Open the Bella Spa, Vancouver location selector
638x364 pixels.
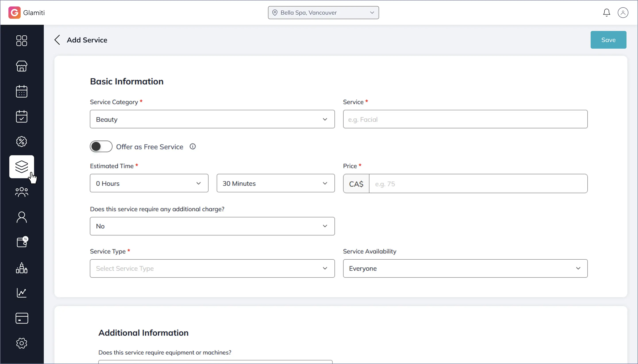pos(323,13)
